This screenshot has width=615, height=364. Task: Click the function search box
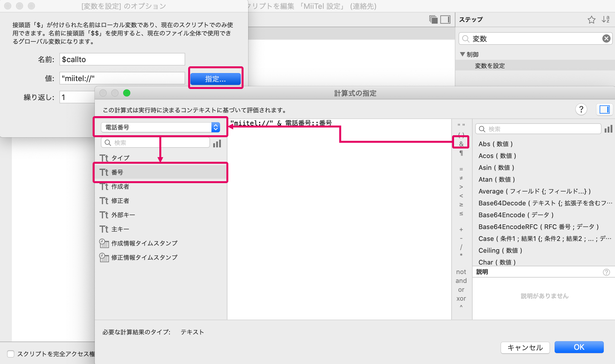[538, 129]
